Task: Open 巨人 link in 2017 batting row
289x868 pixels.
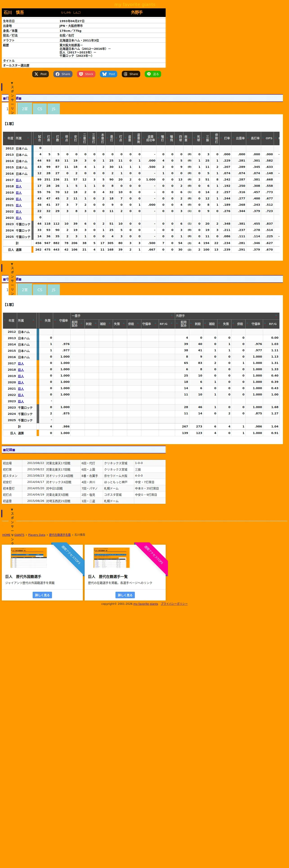Action: (18, 180)
